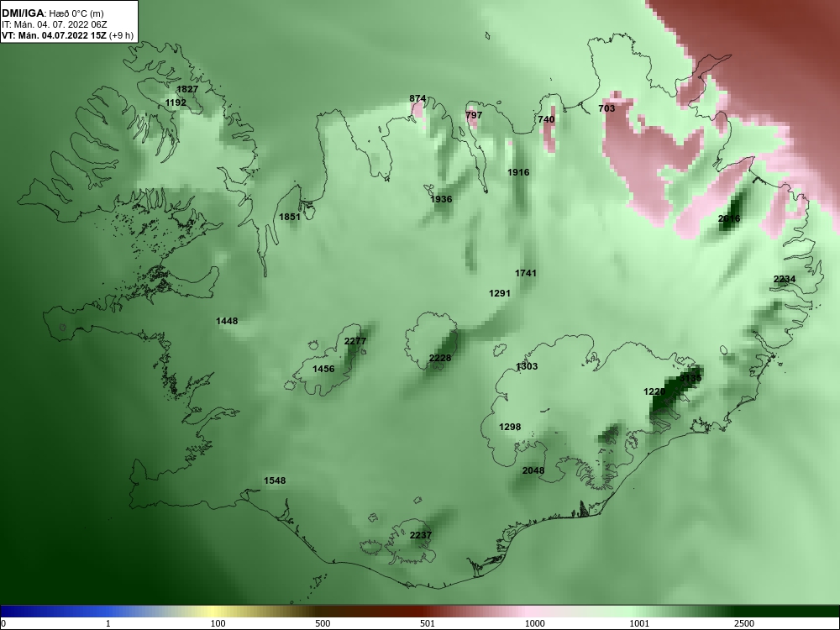
Task: Click the 1303 value label
Action: pos(527,366)
